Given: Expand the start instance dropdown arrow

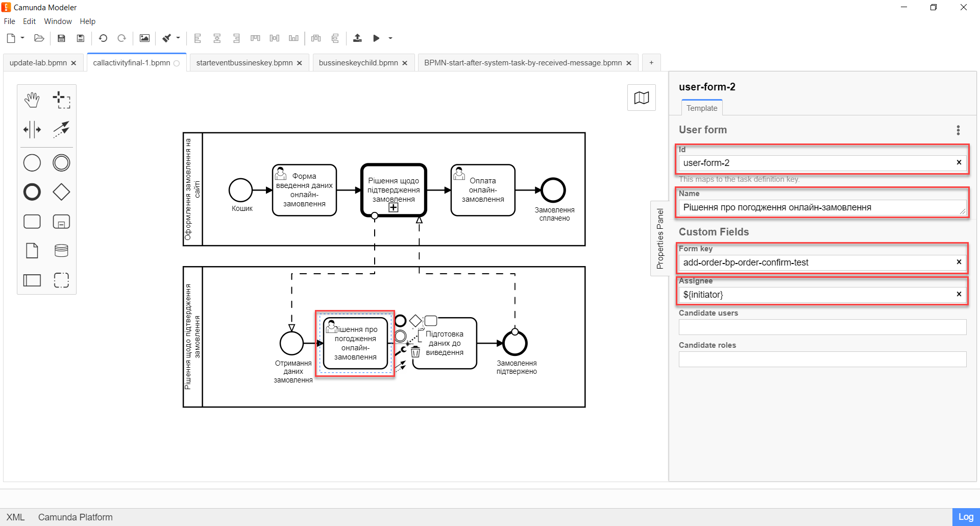Looking at the screenshot, I should point(390,38).
